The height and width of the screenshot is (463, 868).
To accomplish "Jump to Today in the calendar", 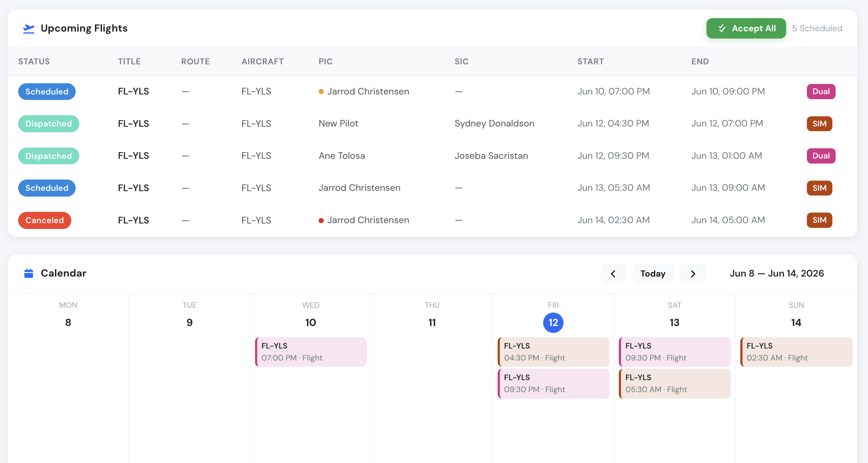I will pos(653,274).
